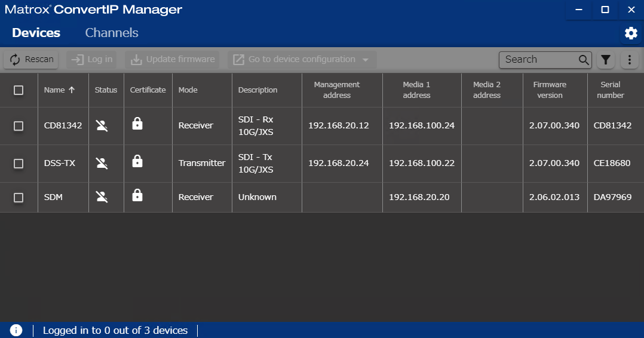
Task: Click media address 192.168.20.20
Action: click(x=419, y=197)
